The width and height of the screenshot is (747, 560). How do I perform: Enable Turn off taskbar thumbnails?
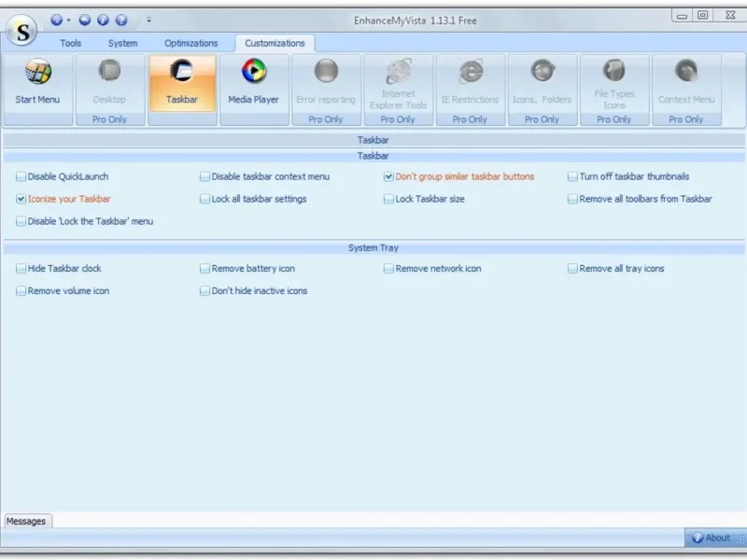pos(572,176)
